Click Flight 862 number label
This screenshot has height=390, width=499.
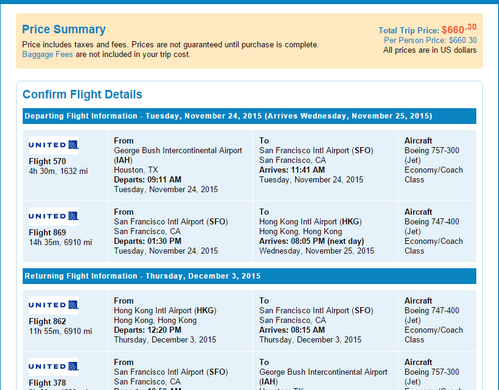click(47, 321)
